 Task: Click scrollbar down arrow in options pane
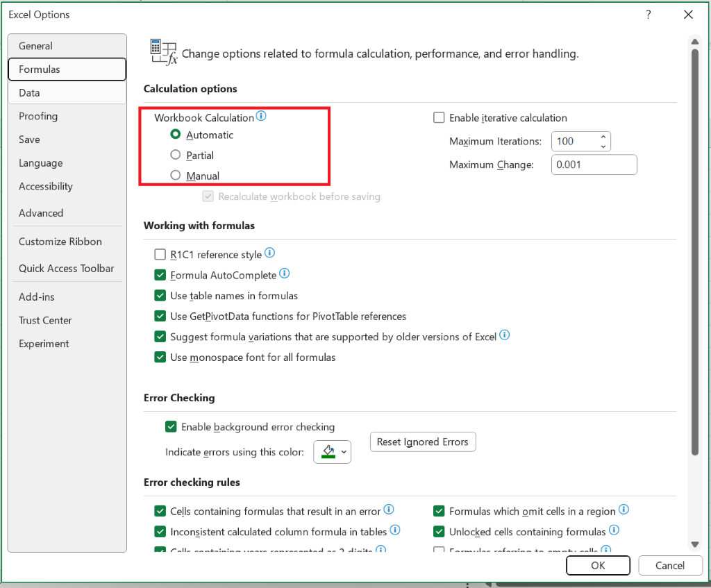click(x=694, y=544)
